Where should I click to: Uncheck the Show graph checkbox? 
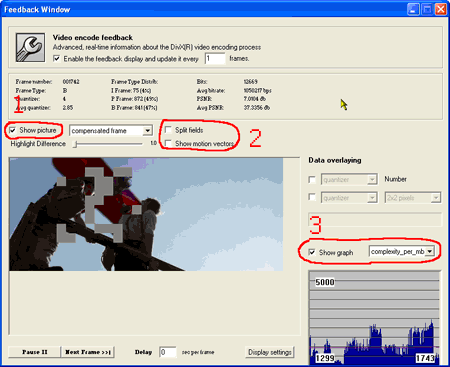coord(312,252)
